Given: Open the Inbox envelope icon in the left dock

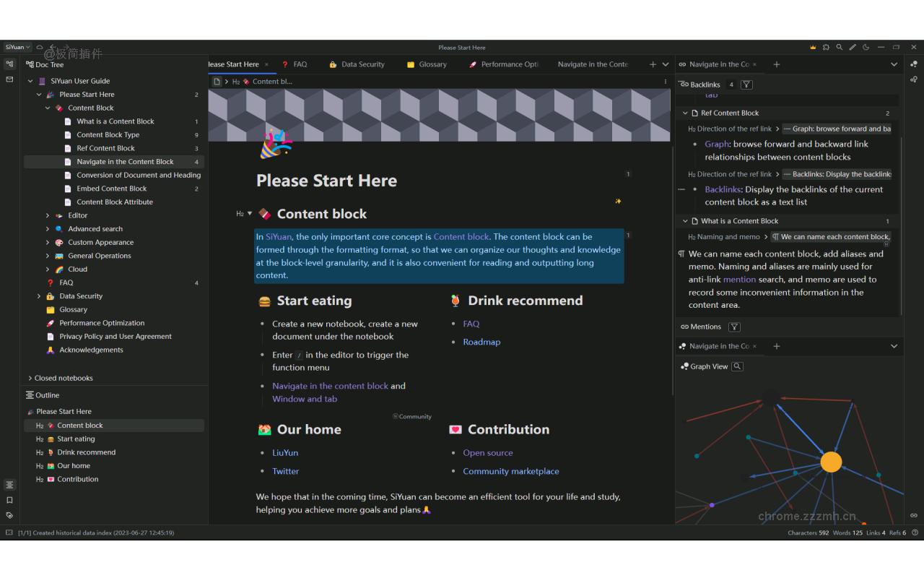Looking at the screenshot, I should [x=9, y=79].
